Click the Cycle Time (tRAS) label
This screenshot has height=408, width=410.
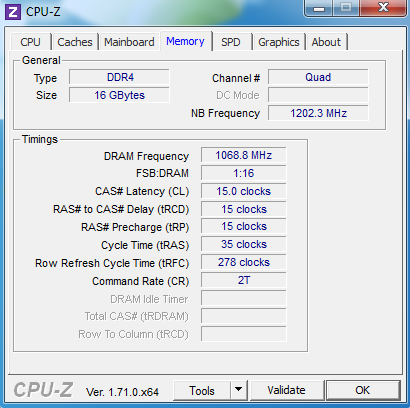145,245
